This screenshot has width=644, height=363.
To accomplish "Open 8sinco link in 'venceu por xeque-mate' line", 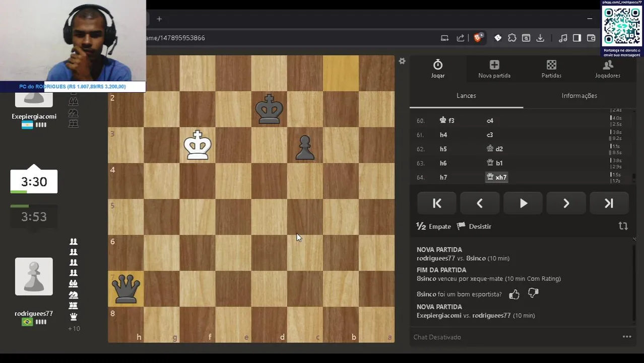I will [426, 279].
